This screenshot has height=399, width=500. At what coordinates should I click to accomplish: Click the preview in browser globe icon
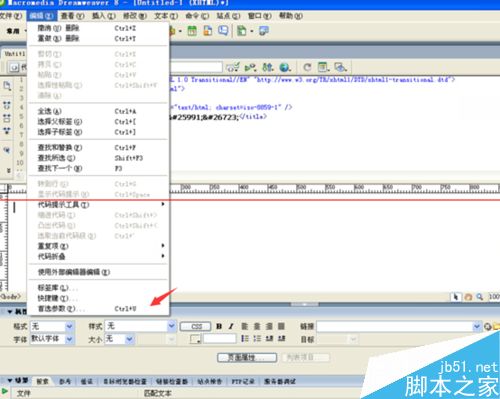click(285, 68)
